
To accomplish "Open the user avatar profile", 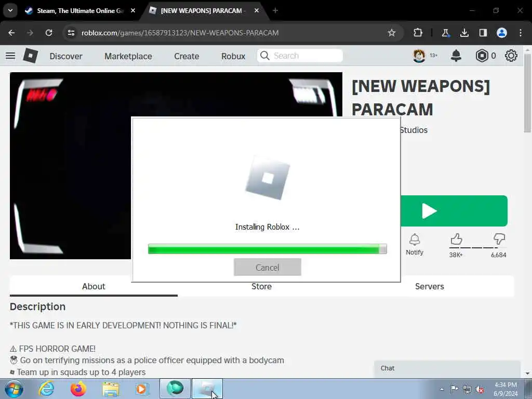I will [419, 56].
